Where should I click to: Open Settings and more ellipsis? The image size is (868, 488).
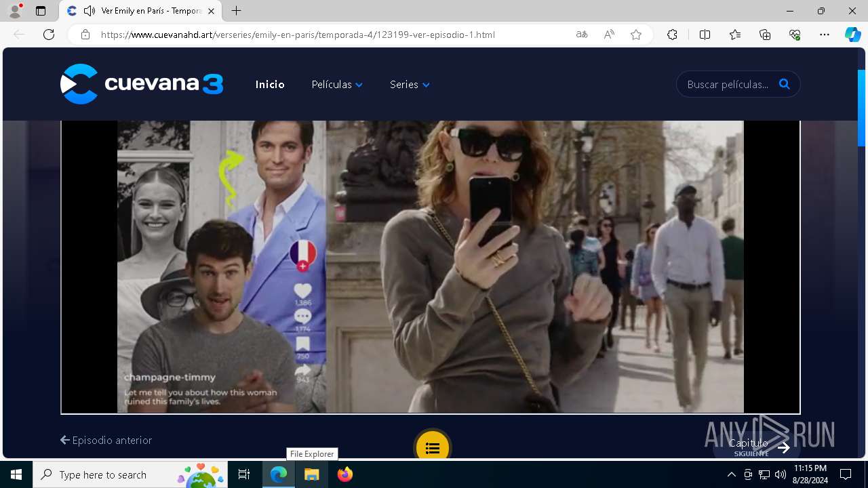tap(825, 35)
